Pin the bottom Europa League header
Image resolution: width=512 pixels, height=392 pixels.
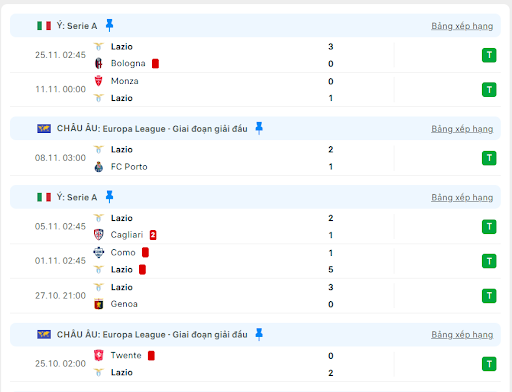pos(259,334)
